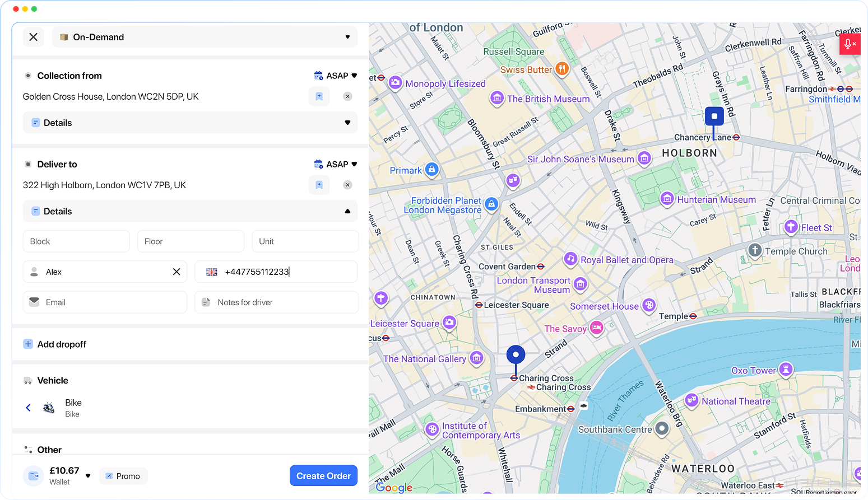Collapse the Details section under Deliver to
This screenshot has height=500, width=868.
347,211
